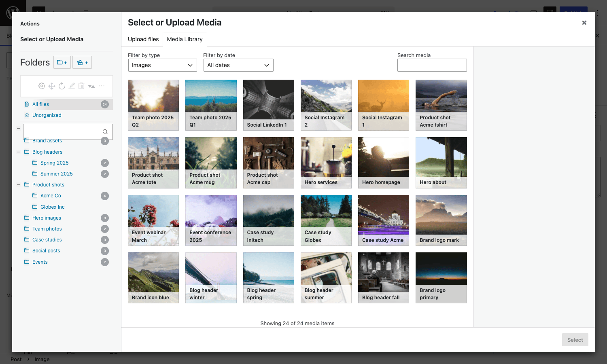The height and width of the screenshot is (364, 607).
Task: Close the Select or Upload Media dialog
Action: (584, 23)
